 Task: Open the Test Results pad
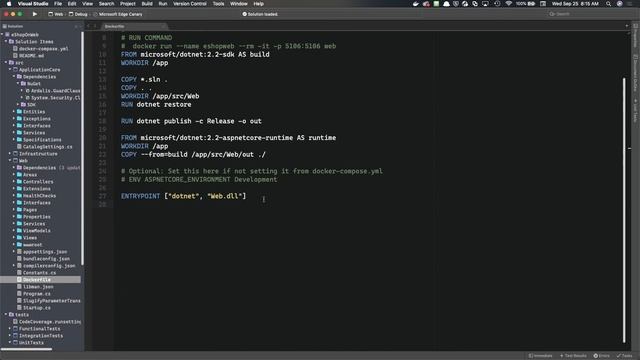point(573,356)
